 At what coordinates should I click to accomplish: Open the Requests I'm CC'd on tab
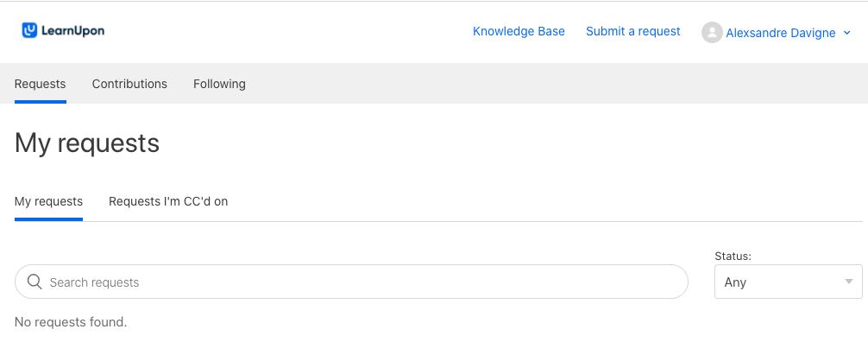coord(168,201)
